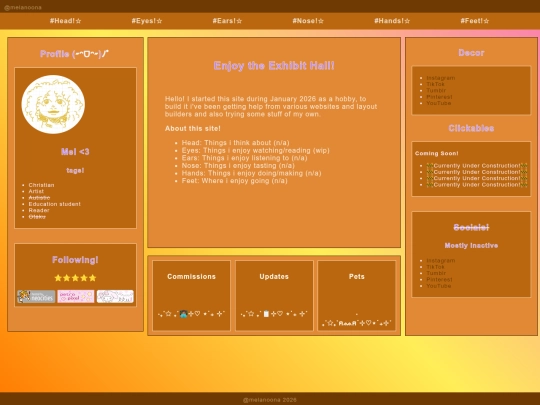Screen dimensions: 540x405
Task: Click the circular profile avatar drawing
Action: pos(53,104)
